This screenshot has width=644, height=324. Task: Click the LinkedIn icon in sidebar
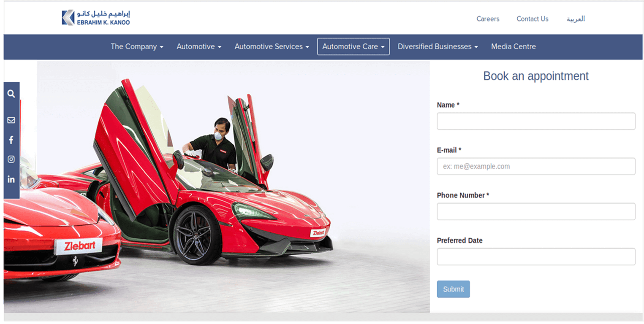[11, 179]
